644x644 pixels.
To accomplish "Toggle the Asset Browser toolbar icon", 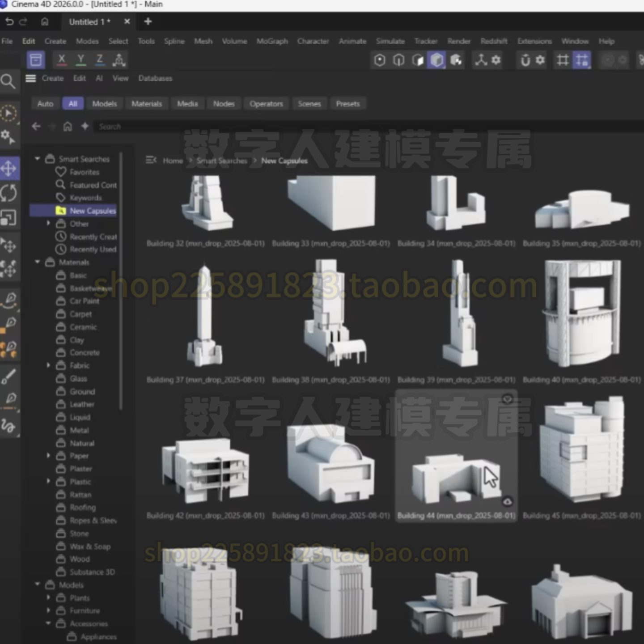I will [36, 60].
